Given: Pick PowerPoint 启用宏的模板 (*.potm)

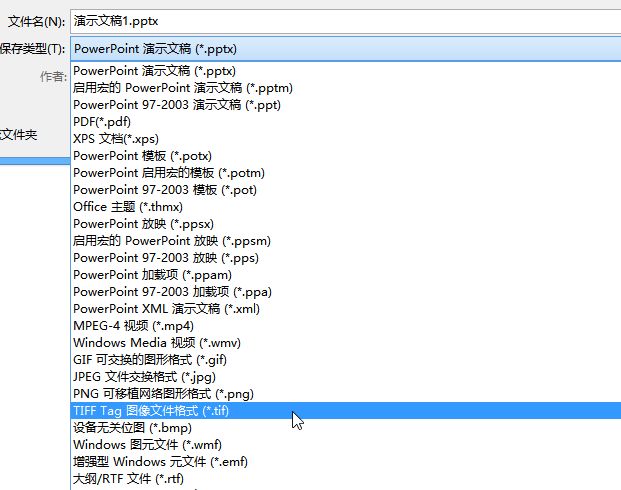Looking at the screenshot, I should point(345,173).
